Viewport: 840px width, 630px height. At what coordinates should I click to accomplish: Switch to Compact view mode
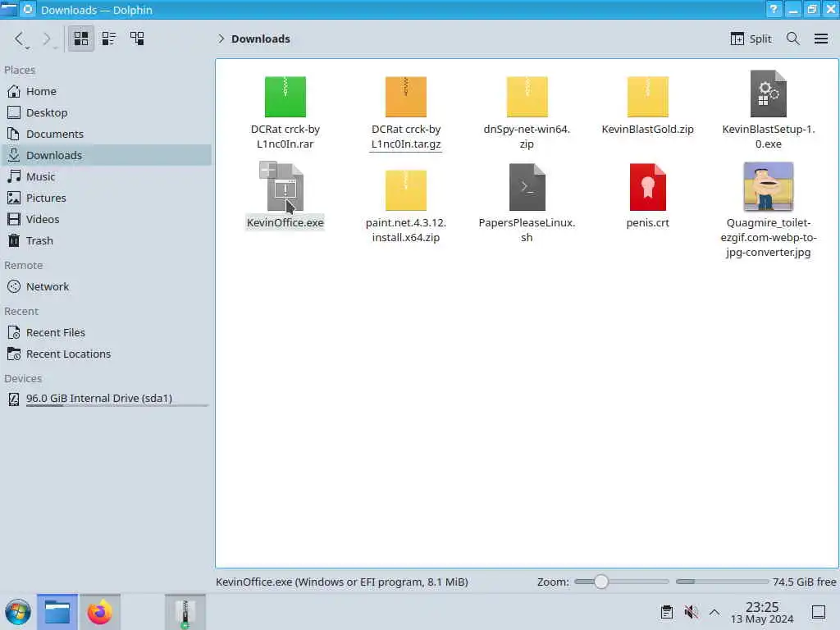point(109,39)
